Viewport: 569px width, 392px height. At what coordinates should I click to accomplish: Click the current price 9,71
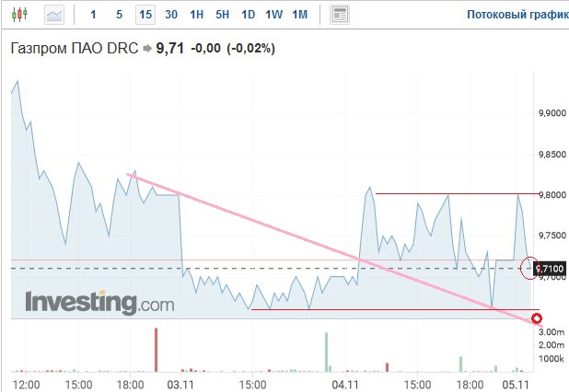(x=169, y=48)
